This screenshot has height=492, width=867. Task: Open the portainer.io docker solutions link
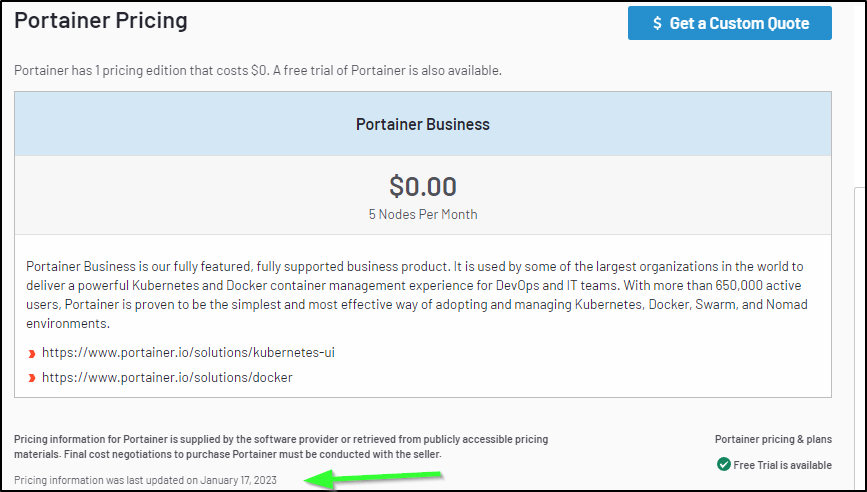[x=167, y=378]
